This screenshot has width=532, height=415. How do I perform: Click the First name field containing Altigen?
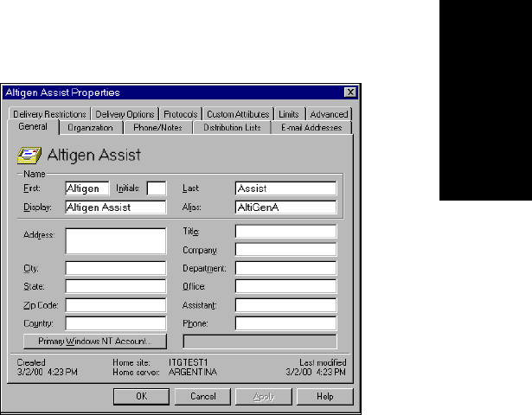87,188
